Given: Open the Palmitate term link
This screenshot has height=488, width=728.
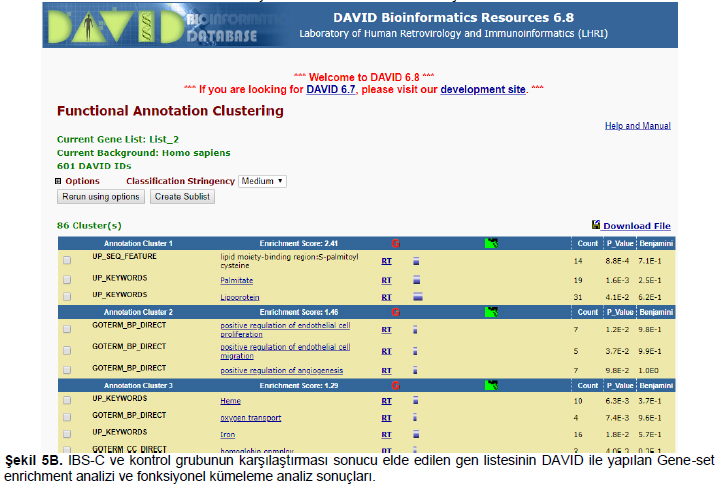Looking at the screenshot, I should pos(237,280).
